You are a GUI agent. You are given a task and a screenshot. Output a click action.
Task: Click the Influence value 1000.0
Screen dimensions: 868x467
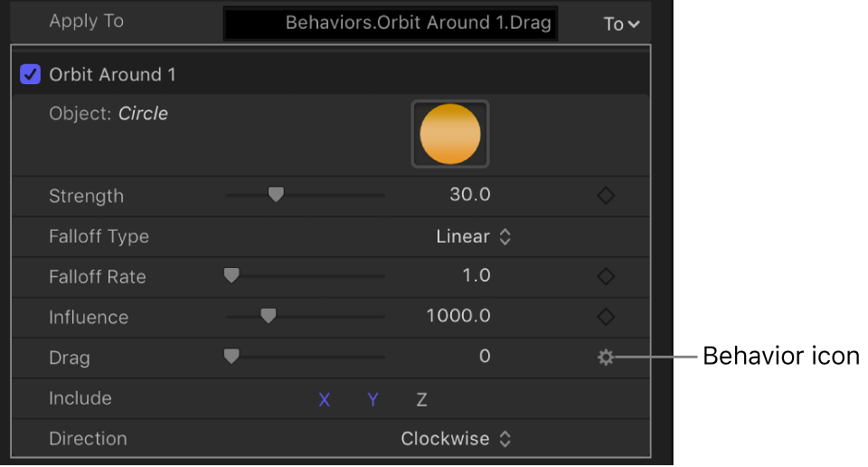pyautogui.click(x=458, y=317)
